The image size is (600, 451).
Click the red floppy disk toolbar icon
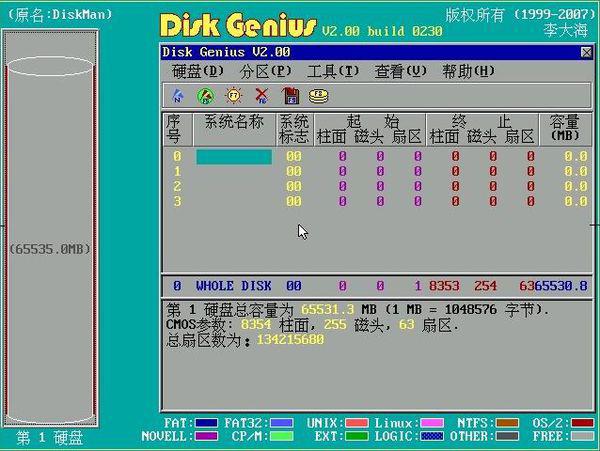pos(290,96)
